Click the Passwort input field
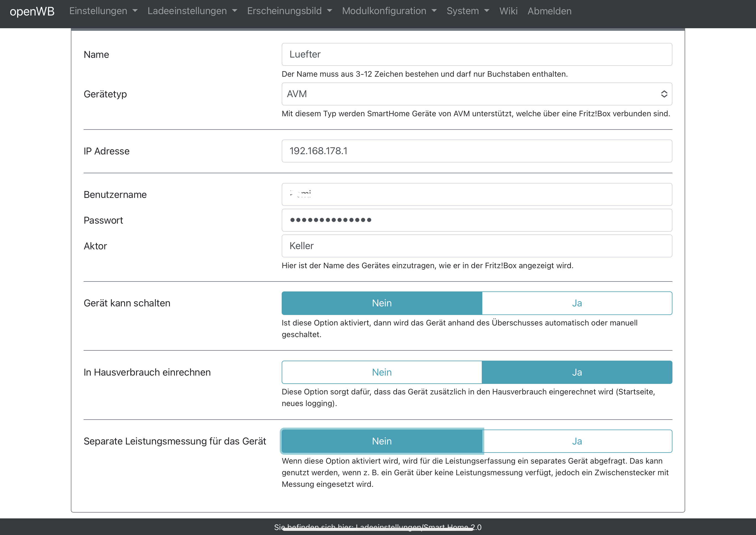Viewport: 756px width, 535px height. [x=476, y=220]
